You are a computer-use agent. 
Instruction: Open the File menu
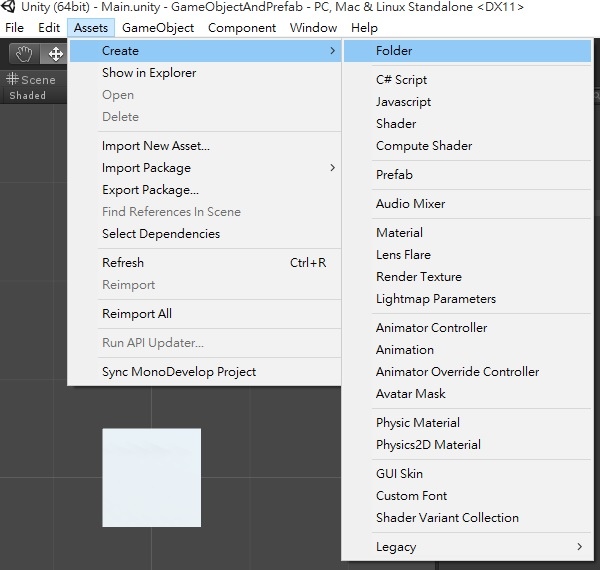click(x=15, y=28)
